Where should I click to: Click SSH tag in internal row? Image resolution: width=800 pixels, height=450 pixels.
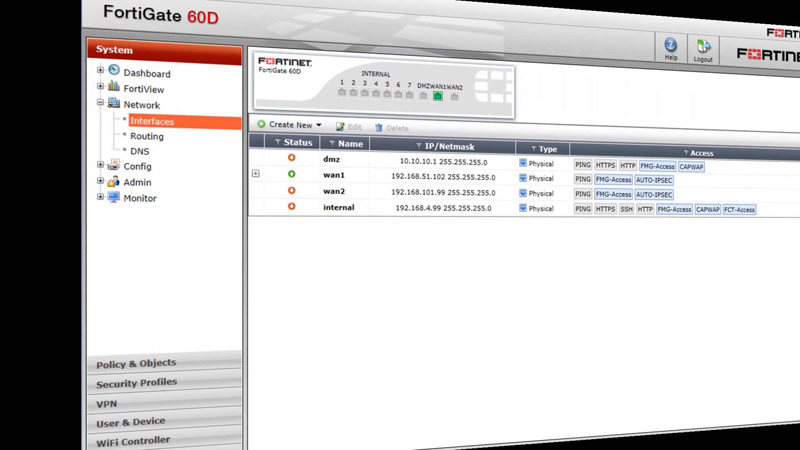(x=627, y=209)
